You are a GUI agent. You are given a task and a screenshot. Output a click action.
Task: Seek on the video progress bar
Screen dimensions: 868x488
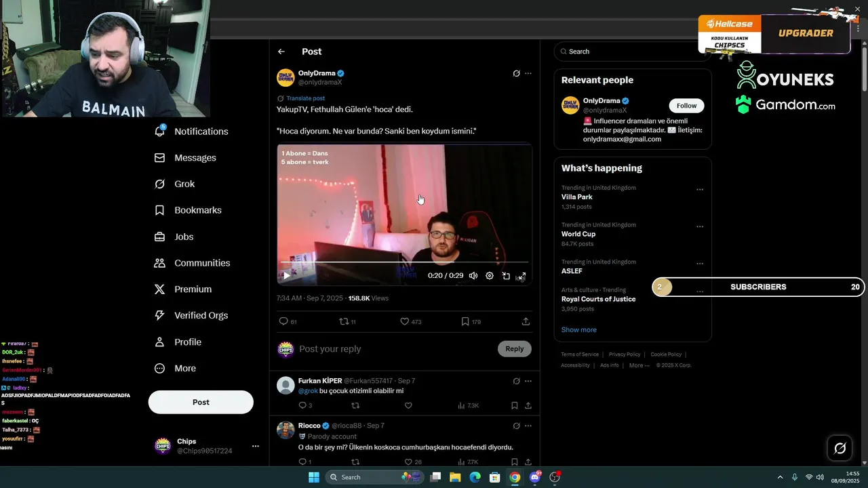[x=404, y=262]
